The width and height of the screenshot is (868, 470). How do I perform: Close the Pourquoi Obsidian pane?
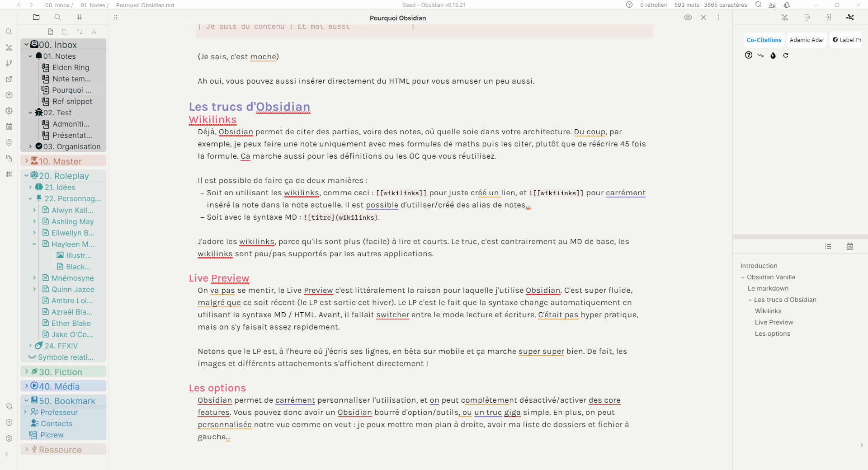coord(703,17)
